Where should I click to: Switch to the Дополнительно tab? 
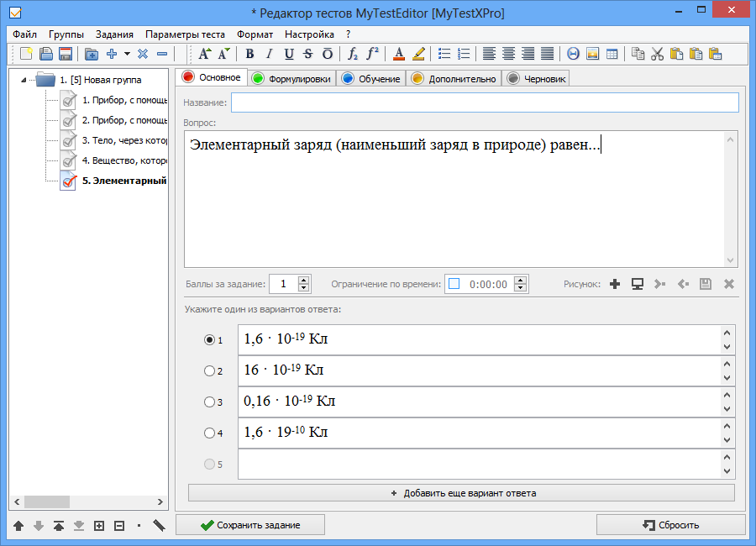pyautogui.click(x=454, y=79)
